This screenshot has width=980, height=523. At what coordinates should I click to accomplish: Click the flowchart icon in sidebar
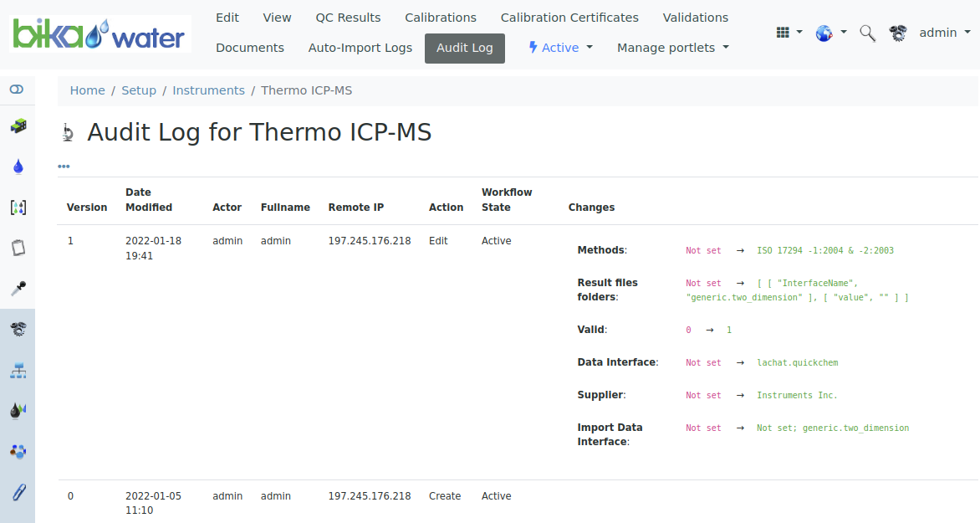coord(18,370)
